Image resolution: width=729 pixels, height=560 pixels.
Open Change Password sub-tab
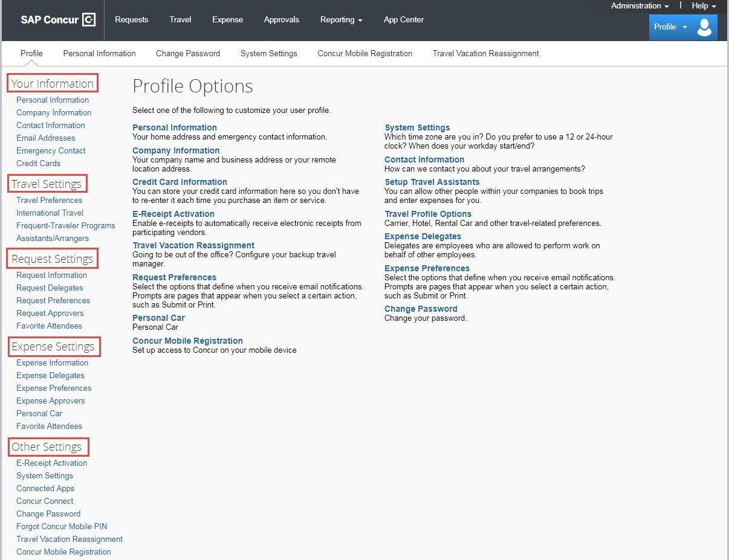(188, 53)
